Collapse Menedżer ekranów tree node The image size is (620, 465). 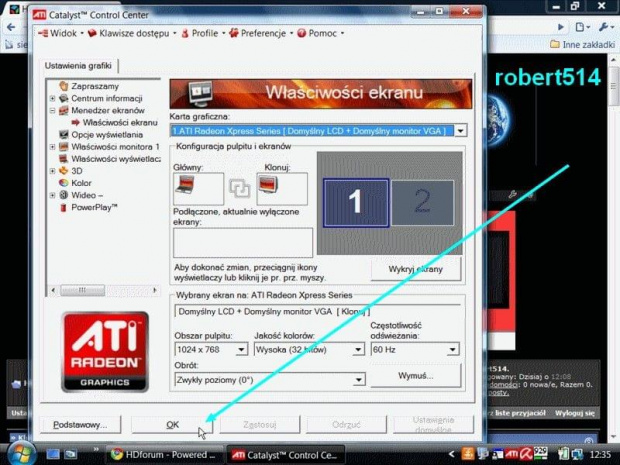(52, 110)
